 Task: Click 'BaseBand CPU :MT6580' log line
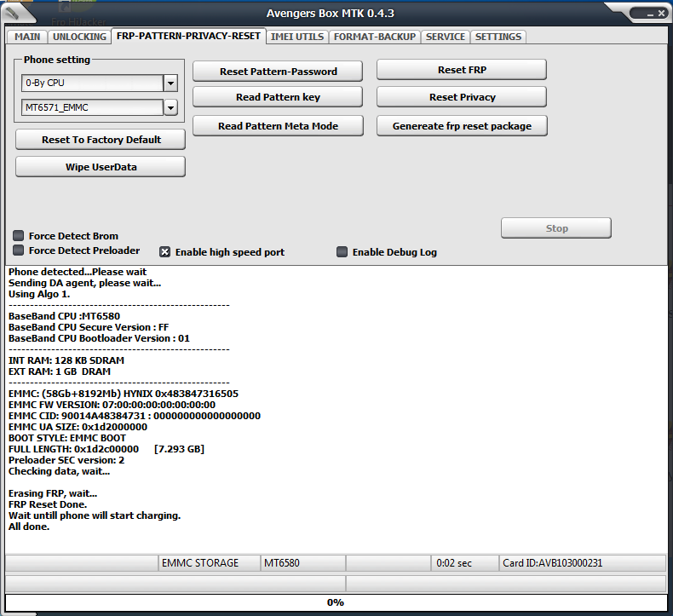[x=65, y=316]
